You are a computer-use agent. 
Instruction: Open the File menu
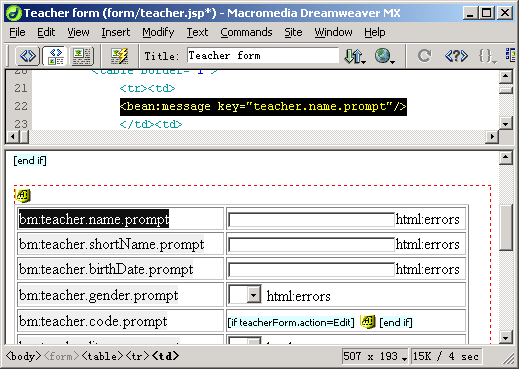(17, 32)
